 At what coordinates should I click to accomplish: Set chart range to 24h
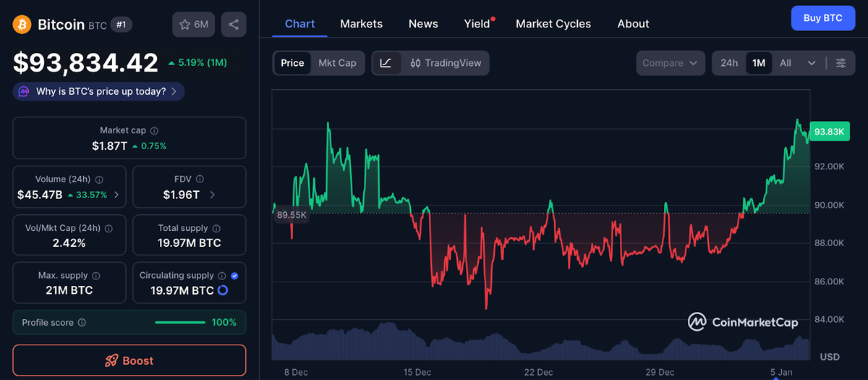(x=729, y=63)
